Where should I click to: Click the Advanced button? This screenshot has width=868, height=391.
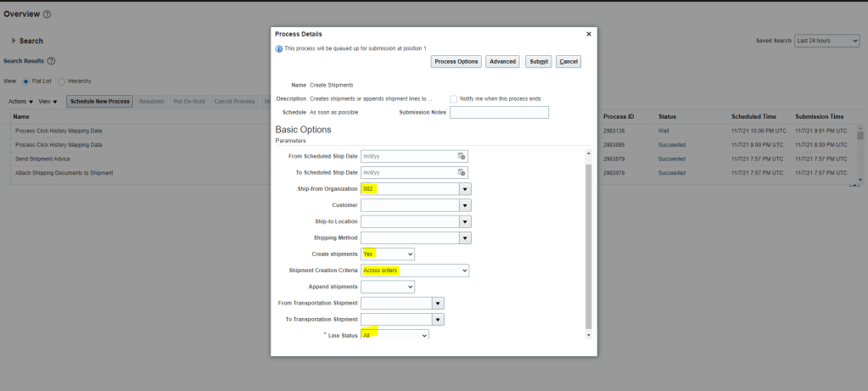point(503,62)
